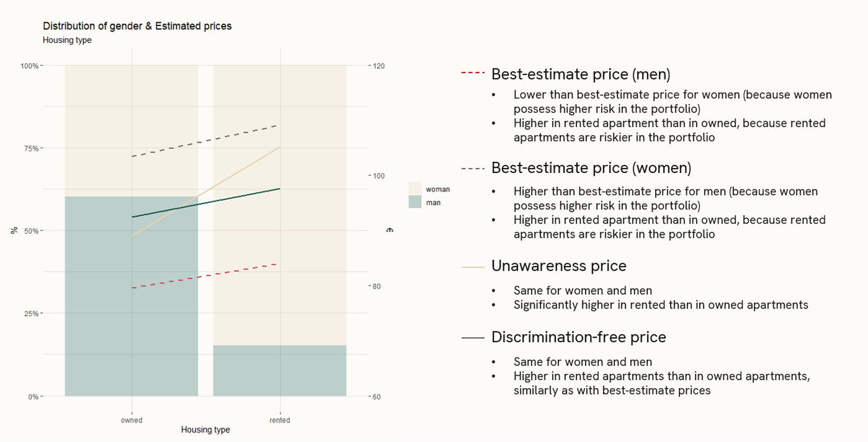Click the man legend color swatch
Image resolution: width=868 pixels, height=442 pixels.
point(415,202)
